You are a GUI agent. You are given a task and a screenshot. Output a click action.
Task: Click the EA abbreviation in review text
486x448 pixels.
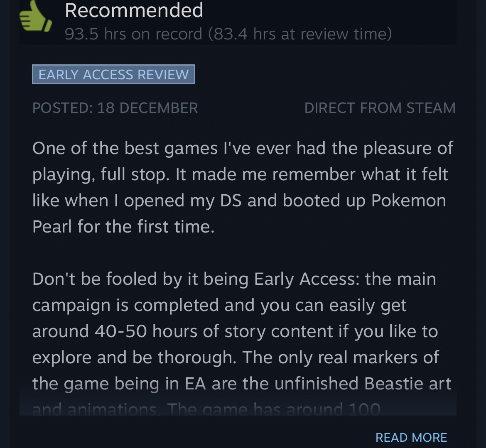tap(196, 384)
